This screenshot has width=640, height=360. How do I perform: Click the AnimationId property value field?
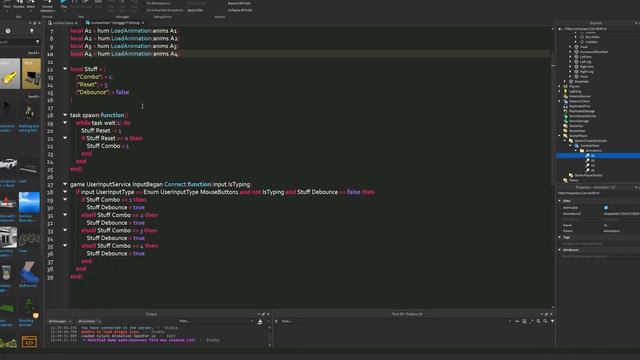tap(621, 213)
